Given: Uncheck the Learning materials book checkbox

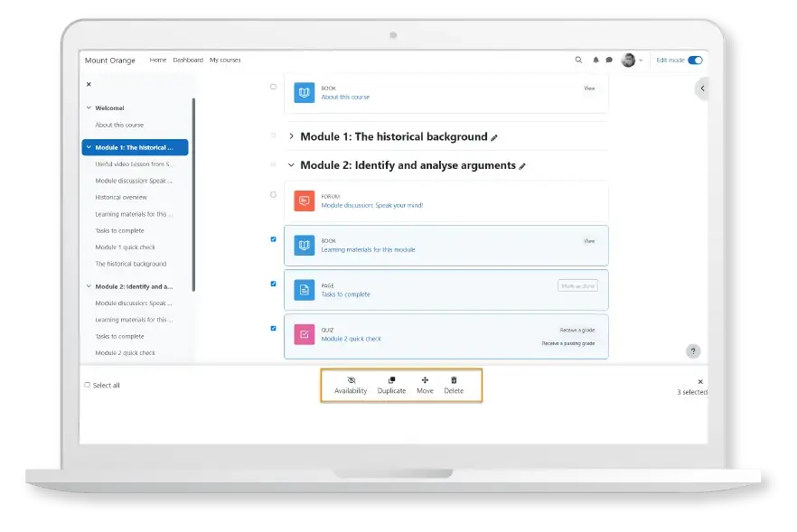Looking at the screenshot, I should click(x=274, y=239).
